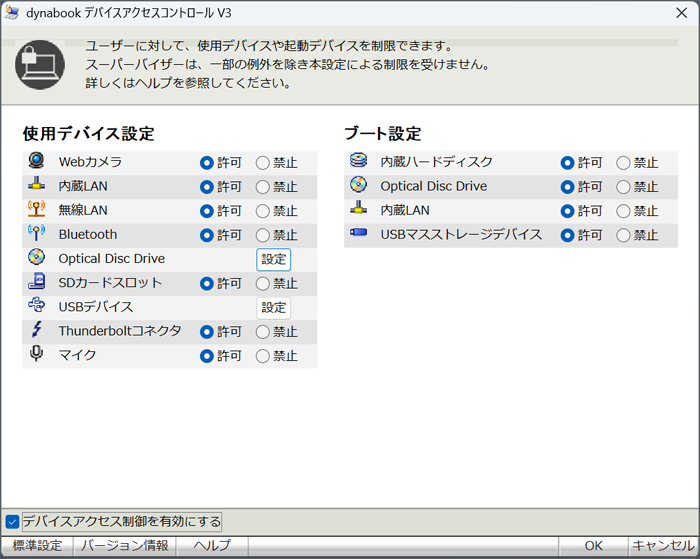Click the Optical Disc Drive icon under 使用デバイス設定
This screenshot has height=559, width=700.
tap(36, 257)
